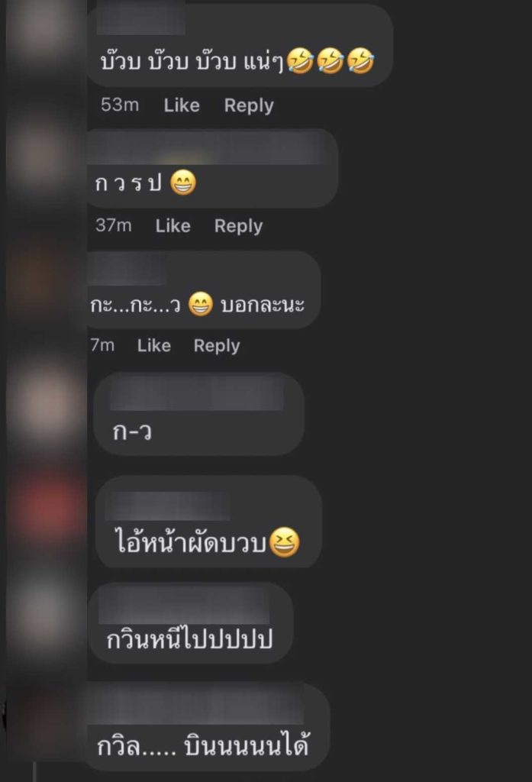Image resolution: width=532 pixels, height=782 pixels.
Task: Select the comment bubble 'ไอ้หน้าผัดบวบ'
Action: (x=208, y=522)
